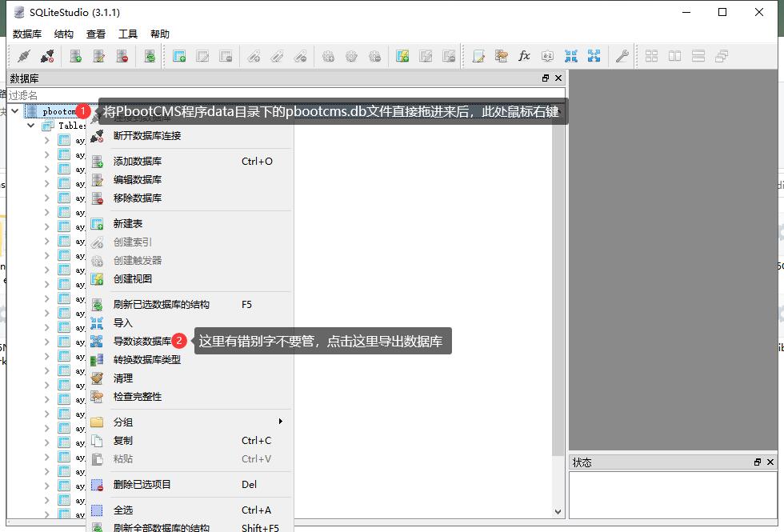Click the new table icon in toolbar
784x532 pixels.
(x=179, y=56)
